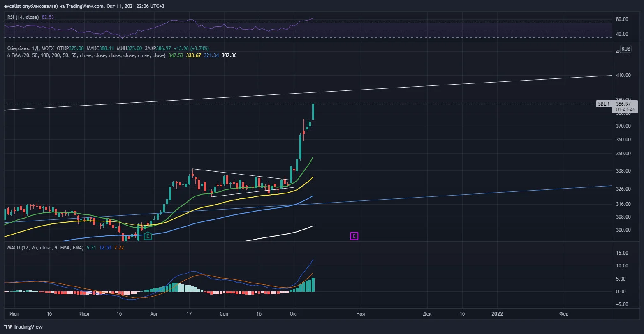Click the ЗАКР386.97 close value

158,48
